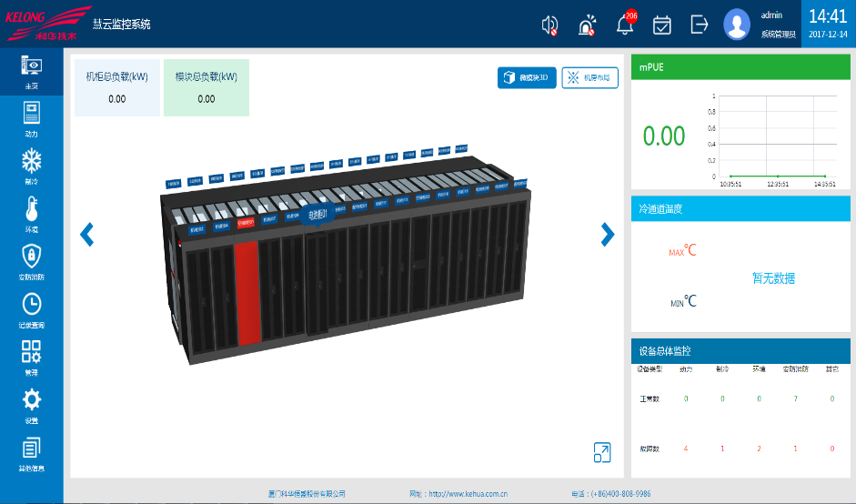Click the logout exit arrow icon
This screenshot has width=856, height=504.
(699, 25)
